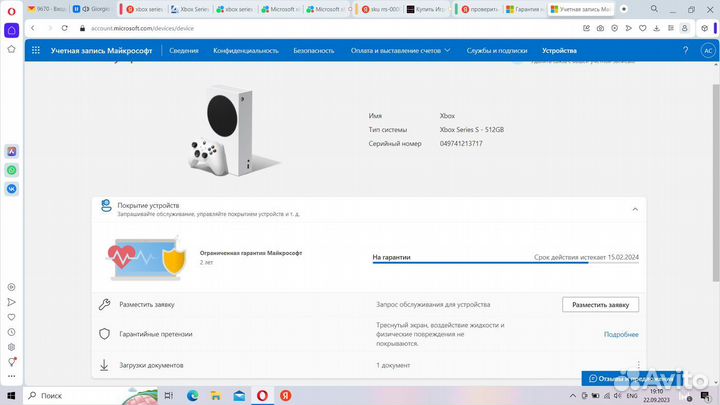The width and height of the screenshot is (720, 405).
Task: Add page to bookmarks heart icon
Action: tap(642, 28)
